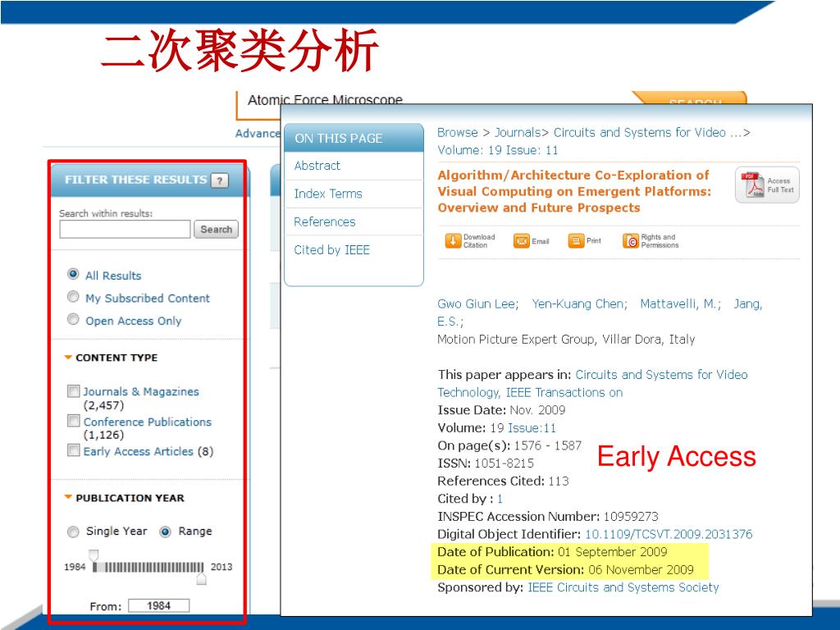
Task: Open author Yen-Kuang Chen link
Action: [580, 304]
